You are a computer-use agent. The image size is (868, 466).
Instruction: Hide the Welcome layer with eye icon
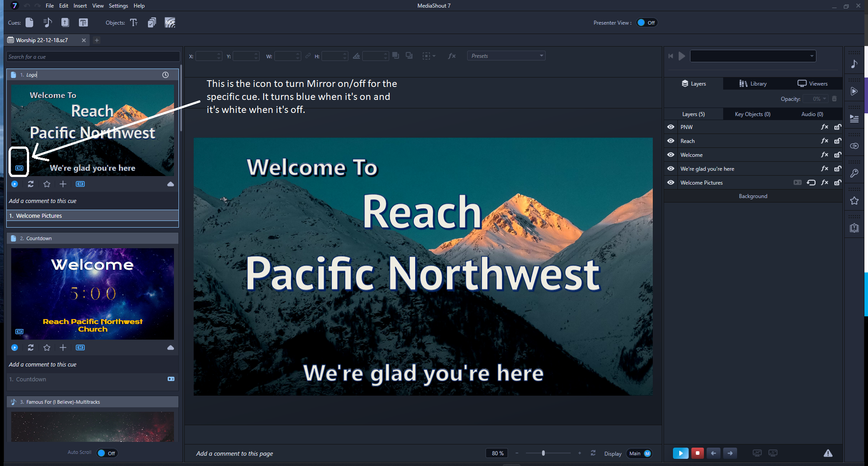[x=671, y=155]
